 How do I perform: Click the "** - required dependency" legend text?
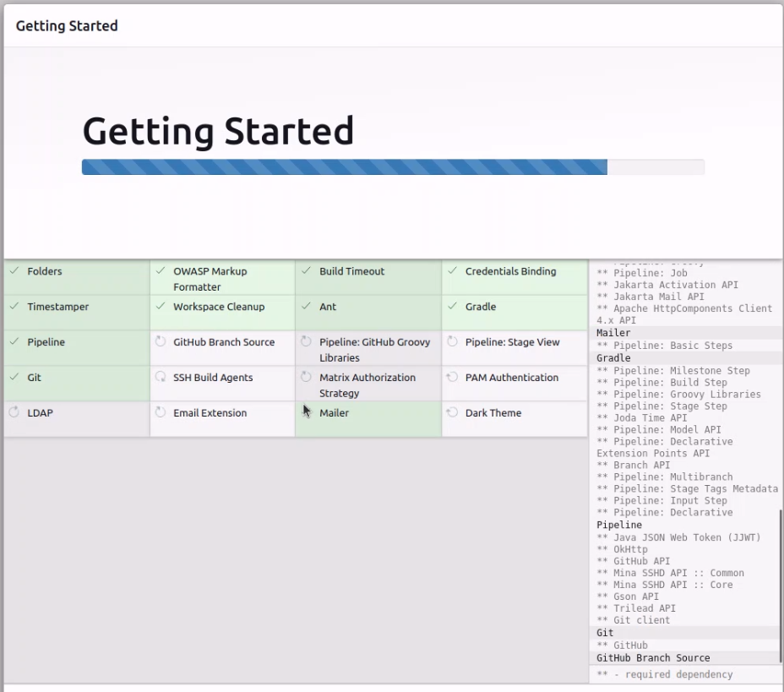pyautogui.click(x=665, y=674)
